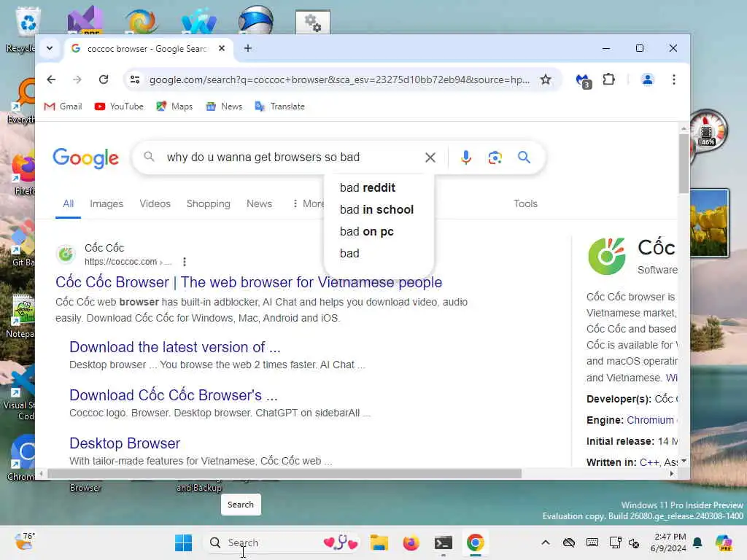The height and width of the screenshot is (560, 747).
Task: Click the Cốc Cốc logo in knowledge panel
Action: [x=606, y=257]
